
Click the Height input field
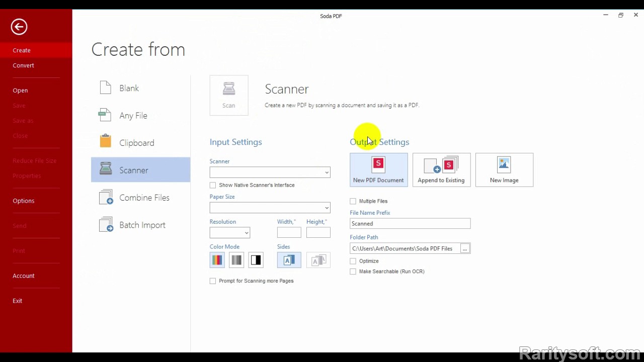point(318,232)
